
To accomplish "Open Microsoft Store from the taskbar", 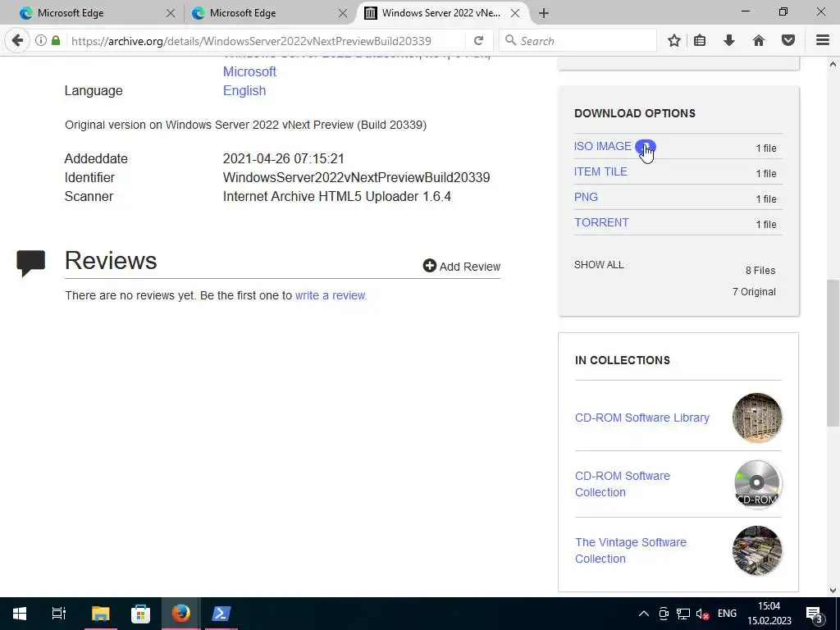I will pos(140,614).
